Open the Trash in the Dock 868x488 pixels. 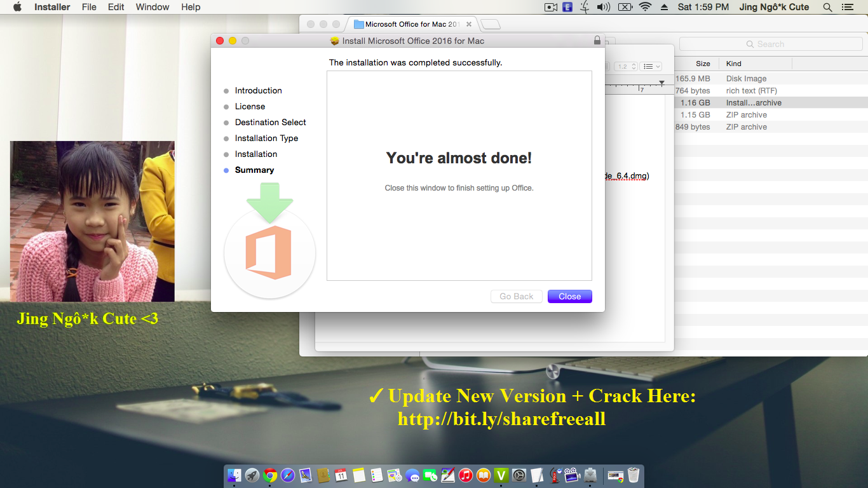(x=634, y=475)
